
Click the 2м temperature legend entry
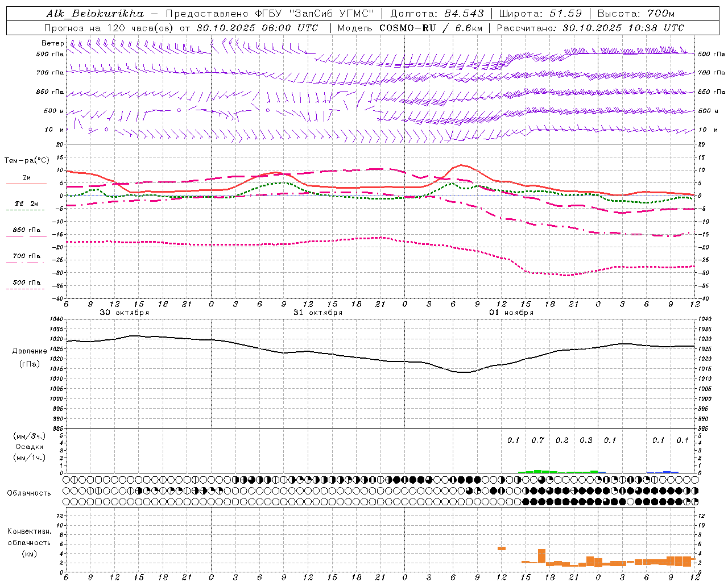(x=27, y=178)
